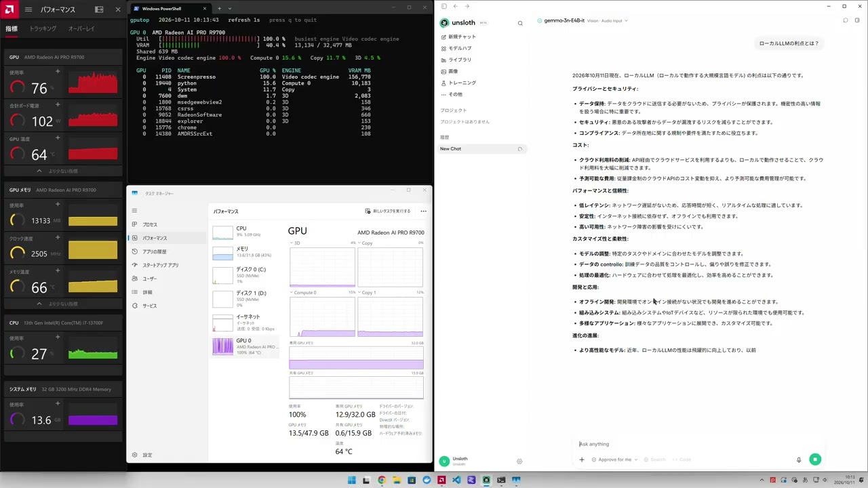Image resolution: width=868 pixels, height=488 pixels.
Task: Click the AMD panel layout toggle icon
Action: (x=99, y=9)
